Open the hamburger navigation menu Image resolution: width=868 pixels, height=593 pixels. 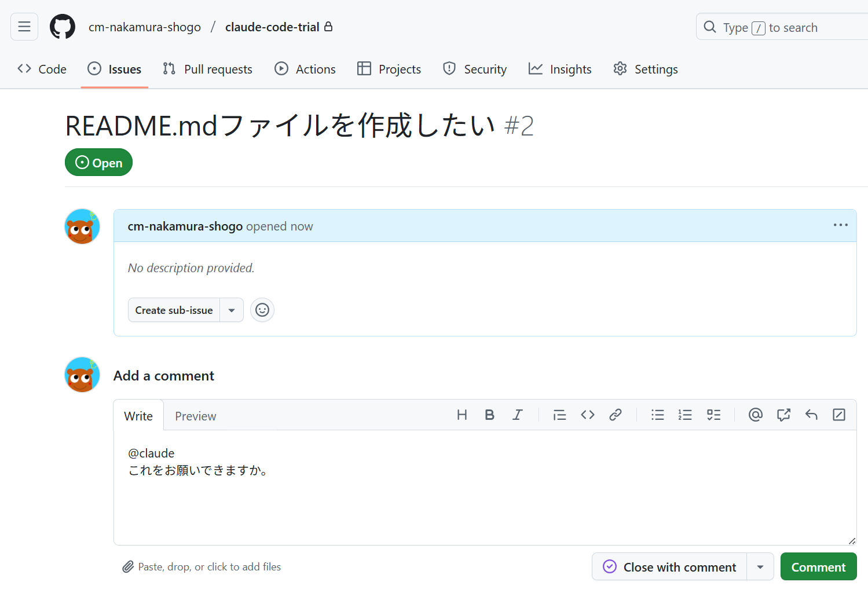pyautogui.click(x=24, y=27)
